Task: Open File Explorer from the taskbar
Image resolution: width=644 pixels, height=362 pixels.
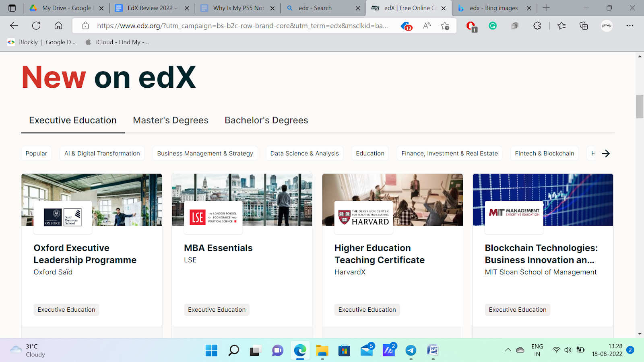Action: (322, 350)
